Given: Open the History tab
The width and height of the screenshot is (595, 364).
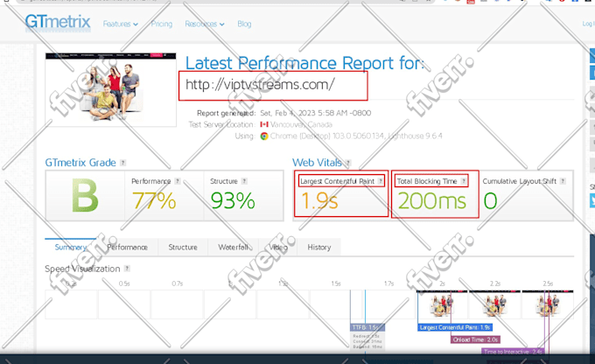Looking at the screenshot, I should [319, 247].
